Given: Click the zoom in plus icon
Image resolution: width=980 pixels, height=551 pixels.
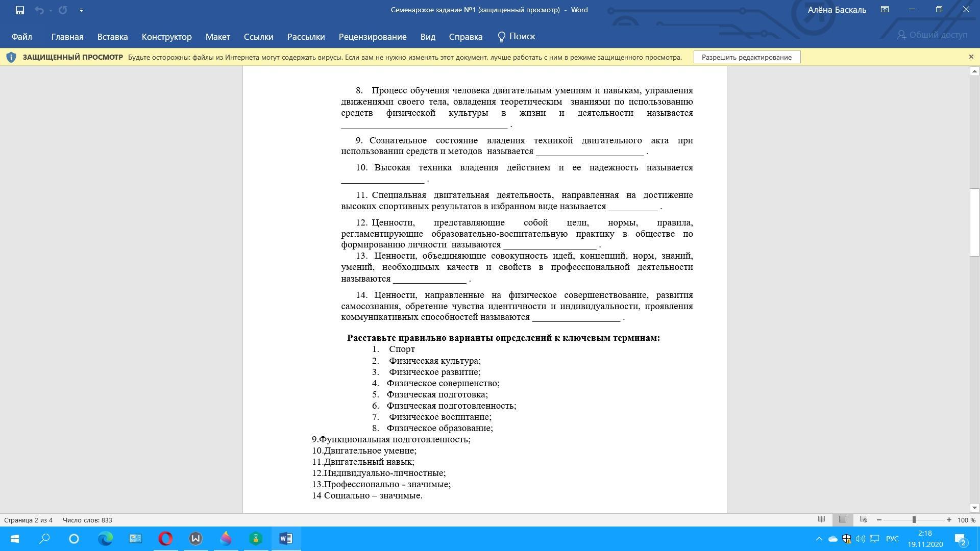Looking at the screenshot, I should coord(949,520).
